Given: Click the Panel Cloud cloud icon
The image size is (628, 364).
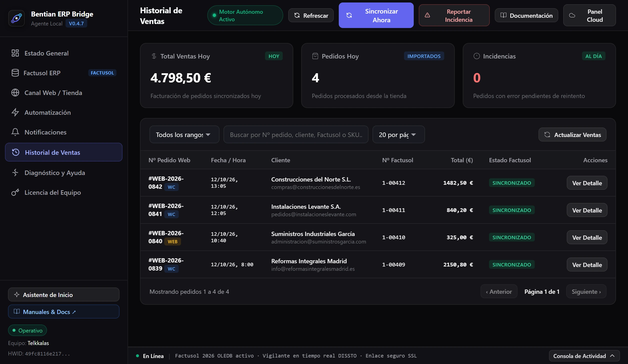Looking at the screenshot, I should point(572,15).
